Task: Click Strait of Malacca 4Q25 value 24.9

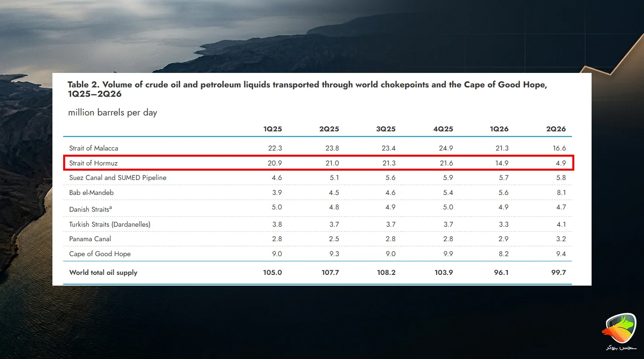Action: point(446,148)
